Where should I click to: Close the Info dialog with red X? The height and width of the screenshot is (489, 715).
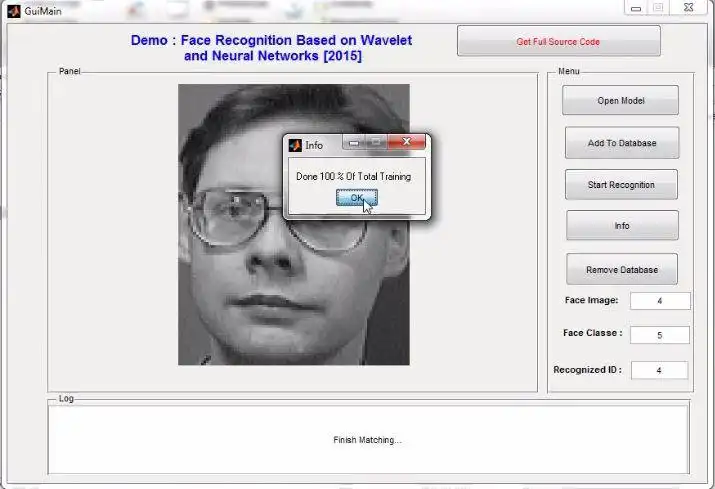click(406, 142)
